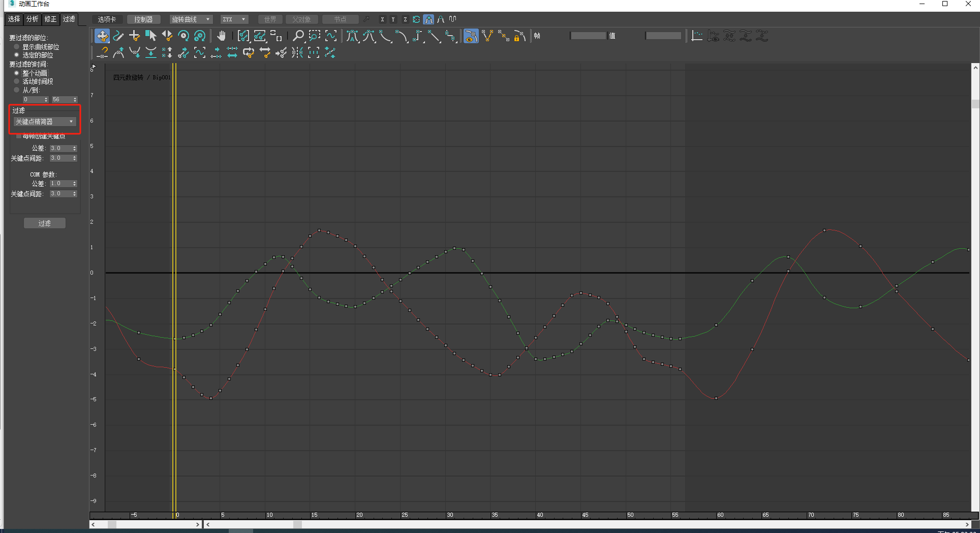The height and width of the screenshot is (533, 980).
Task: Select 整个动画 radio button
Action: (17, 73)
